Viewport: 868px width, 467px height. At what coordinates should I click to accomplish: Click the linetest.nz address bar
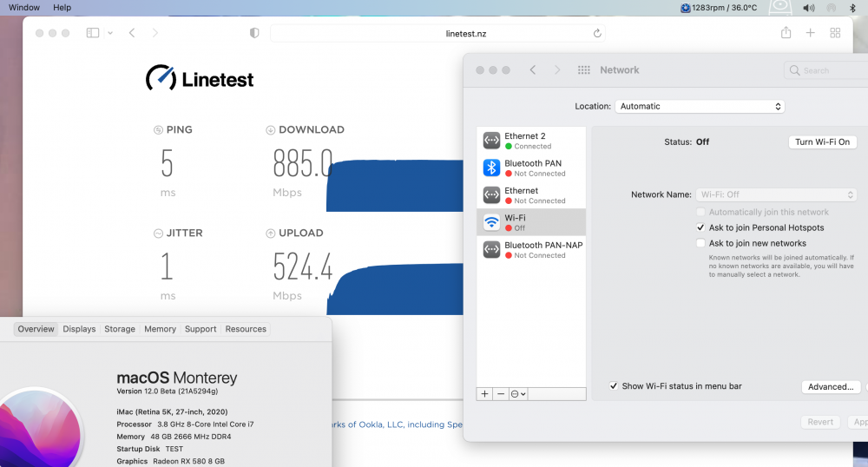[x=437, y=33]
